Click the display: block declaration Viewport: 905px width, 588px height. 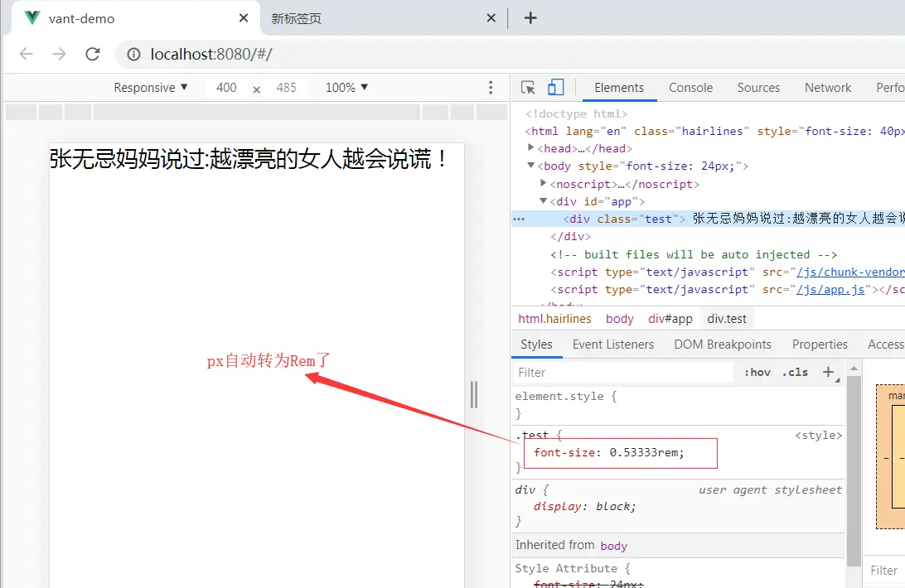click(x=584, y=506)
